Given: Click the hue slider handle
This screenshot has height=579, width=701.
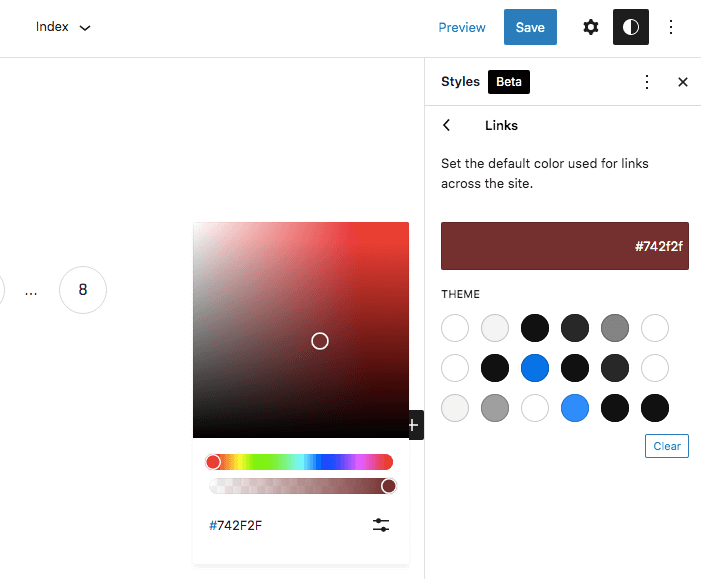Looking at the screenshot, I should 213,462.
